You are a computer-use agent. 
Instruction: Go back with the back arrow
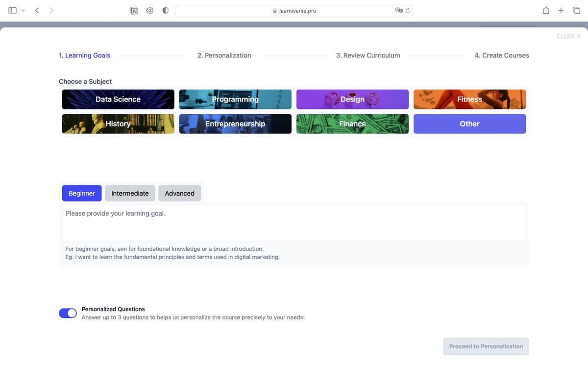coord(37,10)
